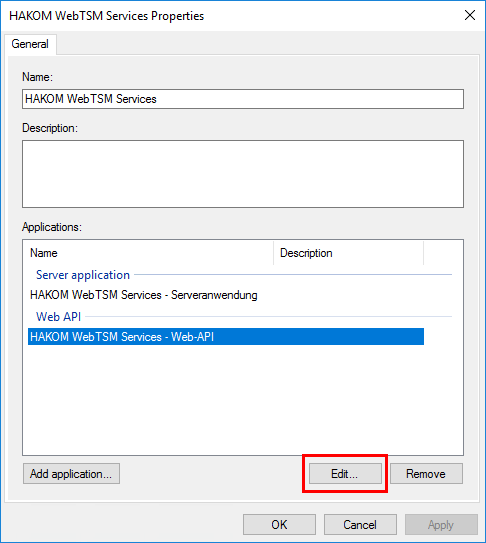Select HAKOM WebTSM Services - Web-API entry

(226, 337)
